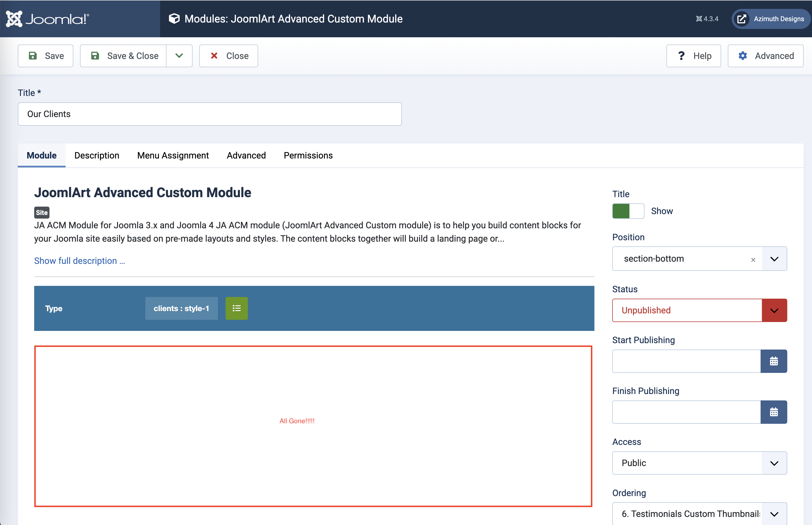Viewport: 812px width, 525px height.
Task: Click the Help question mark button
Action: tap(693, 56)
